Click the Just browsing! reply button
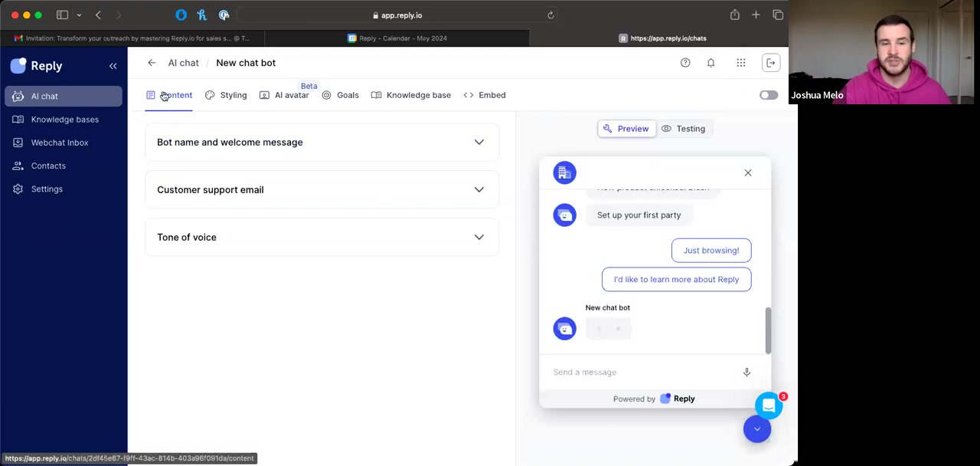 710,251
